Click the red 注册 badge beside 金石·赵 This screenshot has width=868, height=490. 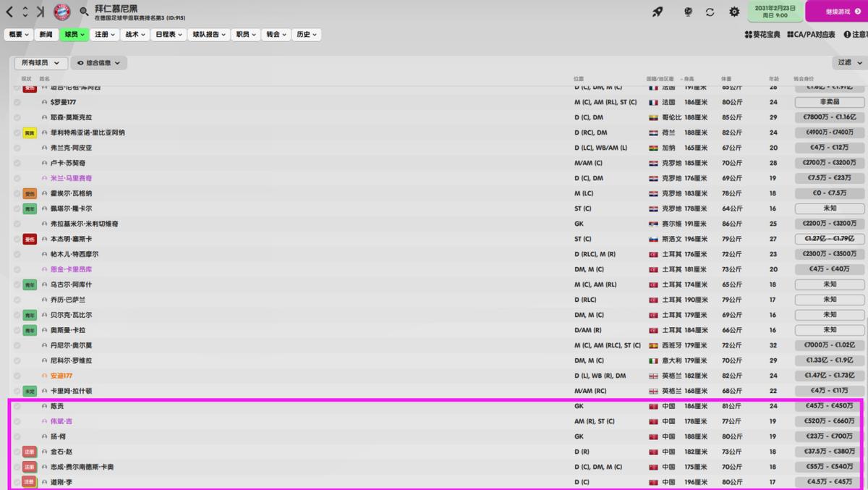[x=30, y=452]
